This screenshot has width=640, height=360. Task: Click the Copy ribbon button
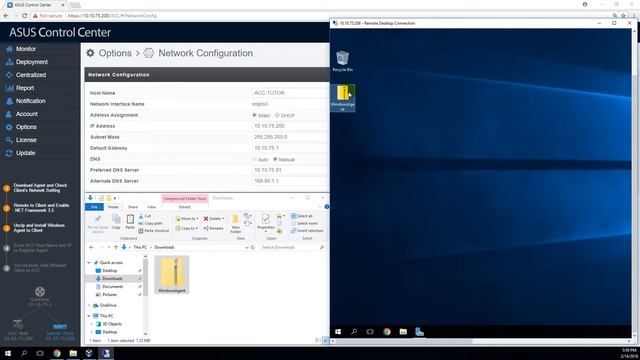tap(116, 222)
